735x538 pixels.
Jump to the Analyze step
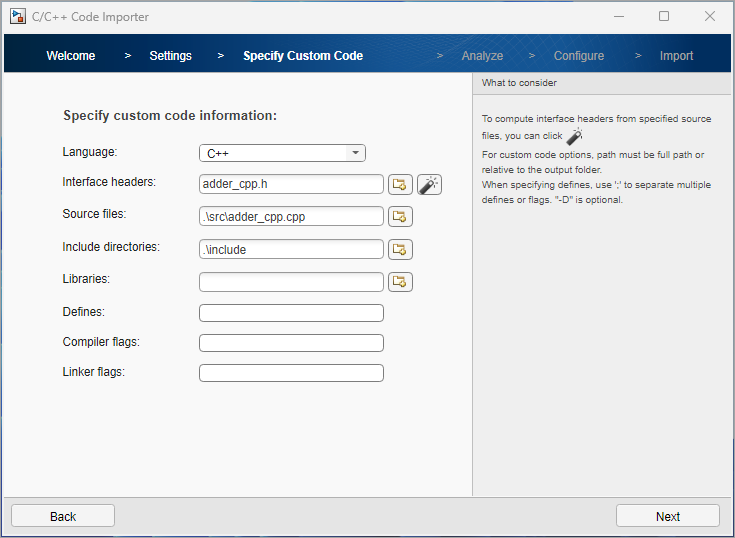[482, 56]
